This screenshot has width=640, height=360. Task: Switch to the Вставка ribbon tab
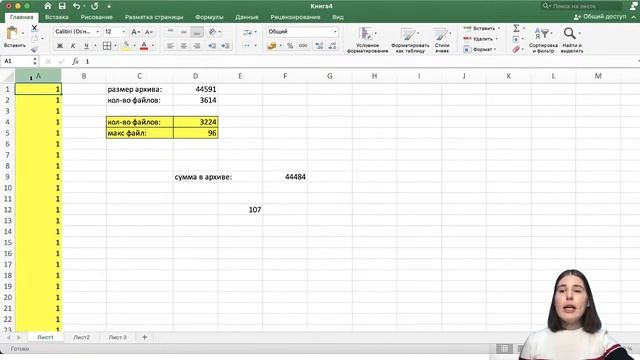pos(57,17)
